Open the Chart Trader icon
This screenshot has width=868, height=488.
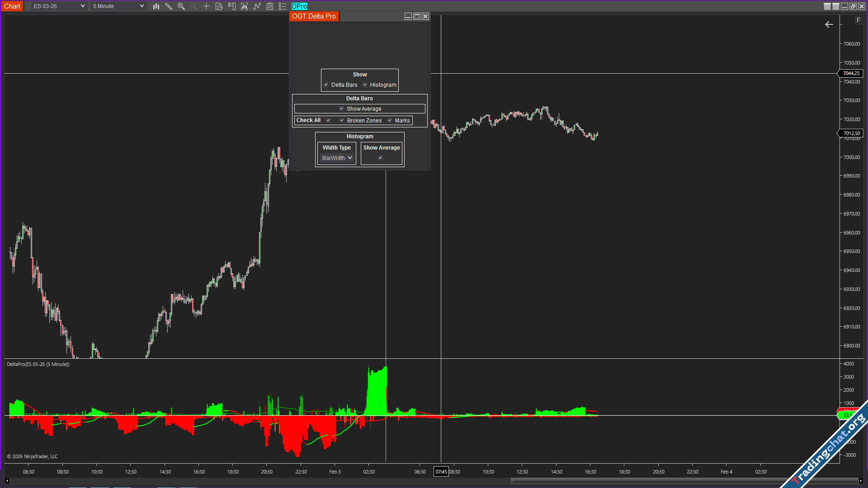coord(232,6)
